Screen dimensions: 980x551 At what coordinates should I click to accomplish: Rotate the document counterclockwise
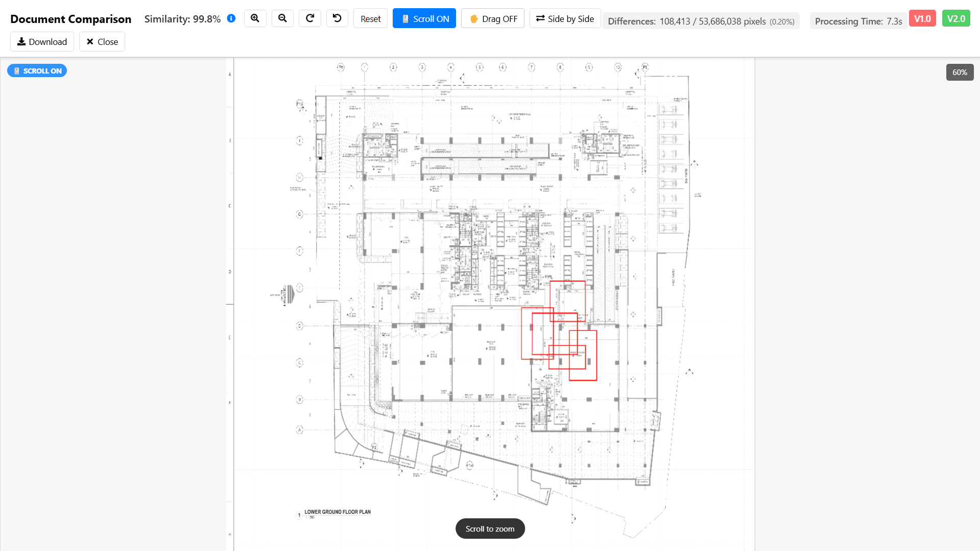337,18
